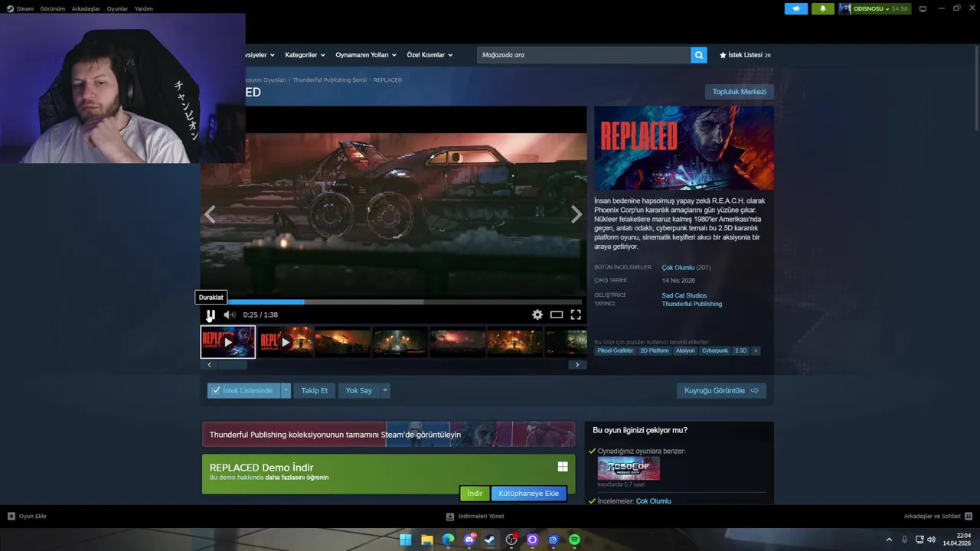This screenshot has height=551, width=980.
Task: Open Çok Olumlu reviews link beside BÜTÜN İNCELEMELER
Action: pyautogui.click(x=678, y=267)
